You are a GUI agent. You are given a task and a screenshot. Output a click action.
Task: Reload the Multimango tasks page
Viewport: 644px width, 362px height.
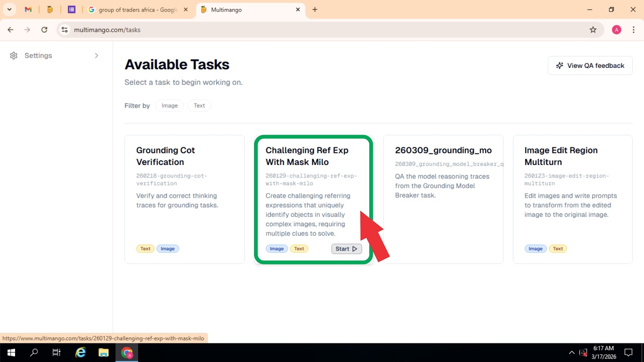click(x=44, y=30)
